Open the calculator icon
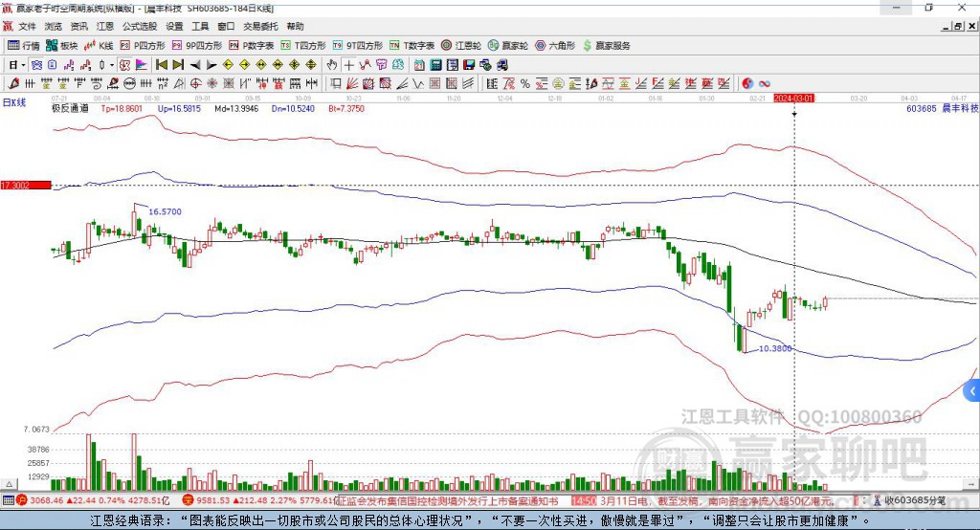 436,65
